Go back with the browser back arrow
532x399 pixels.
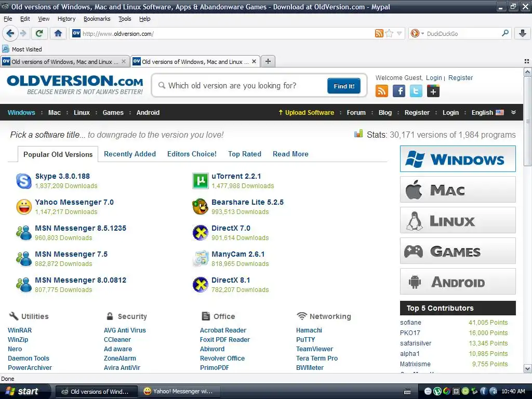coord(10,33)
